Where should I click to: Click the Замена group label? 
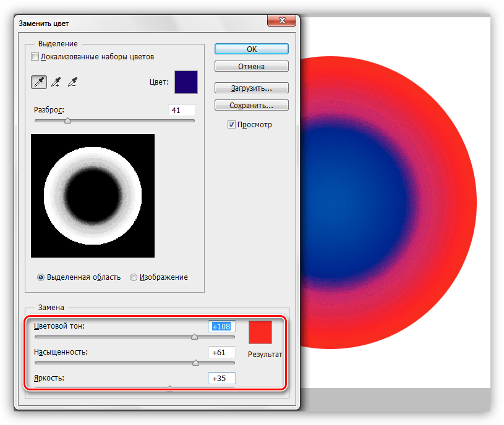pyautogui.click(x=51, y=308)
